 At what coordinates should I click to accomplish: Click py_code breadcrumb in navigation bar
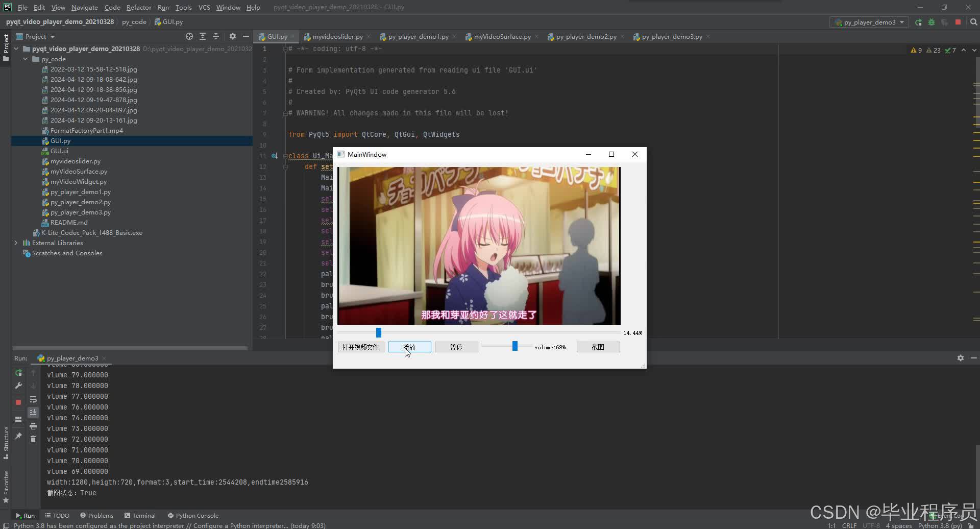point(134,22)
